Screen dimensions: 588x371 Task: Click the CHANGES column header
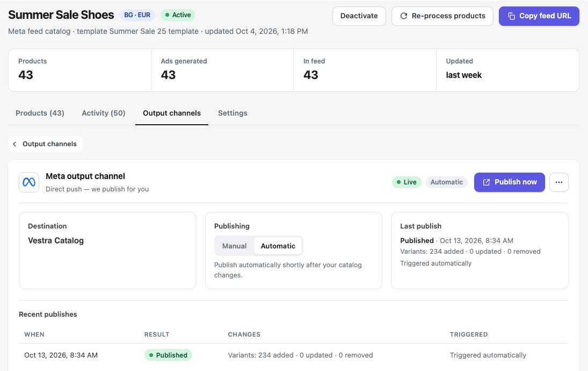tap(244, 334)
